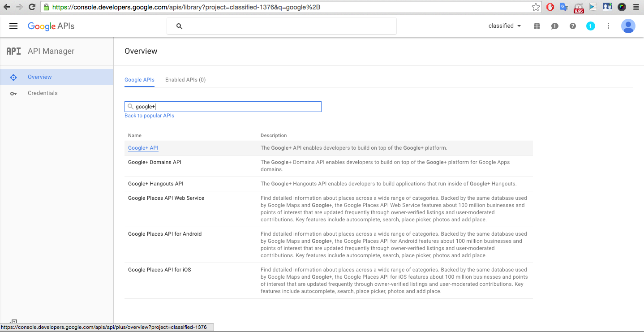Screen dimensions: 644x332
Task: Open Google Places API Web Service
Action: pos(166,198)
